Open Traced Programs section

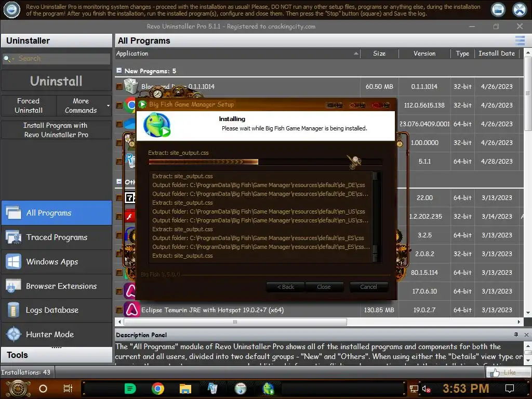(x=57, y=237)
